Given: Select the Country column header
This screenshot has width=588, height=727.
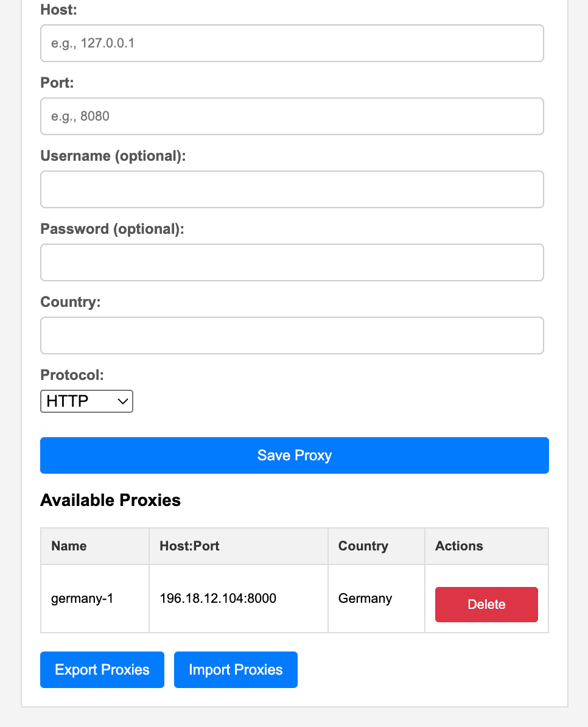Looking at the screenshot, I should pos(363,546).
